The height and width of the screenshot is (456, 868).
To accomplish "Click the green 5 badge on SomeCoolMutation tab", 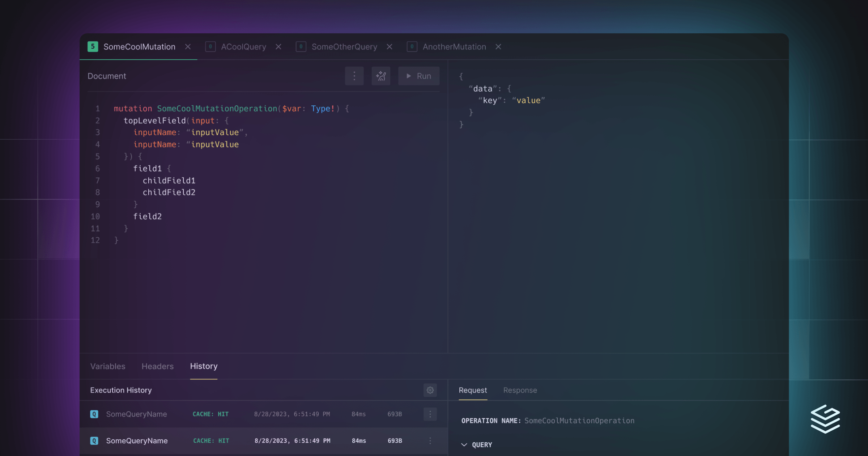I will [93, 47].
